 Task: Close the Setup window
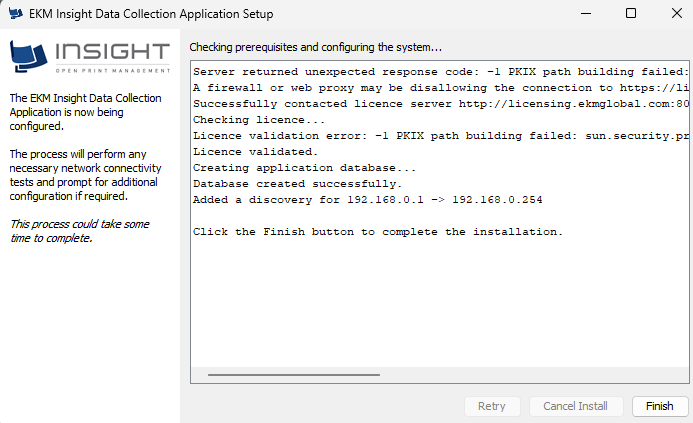(x=677, y=14)
